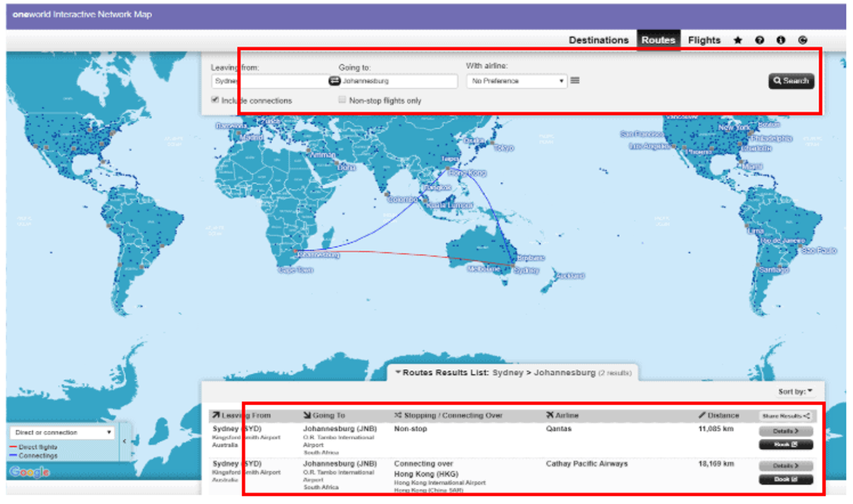Click the Distance column header
This screenshot has height=504, width=853.
(x=719, y=415)
